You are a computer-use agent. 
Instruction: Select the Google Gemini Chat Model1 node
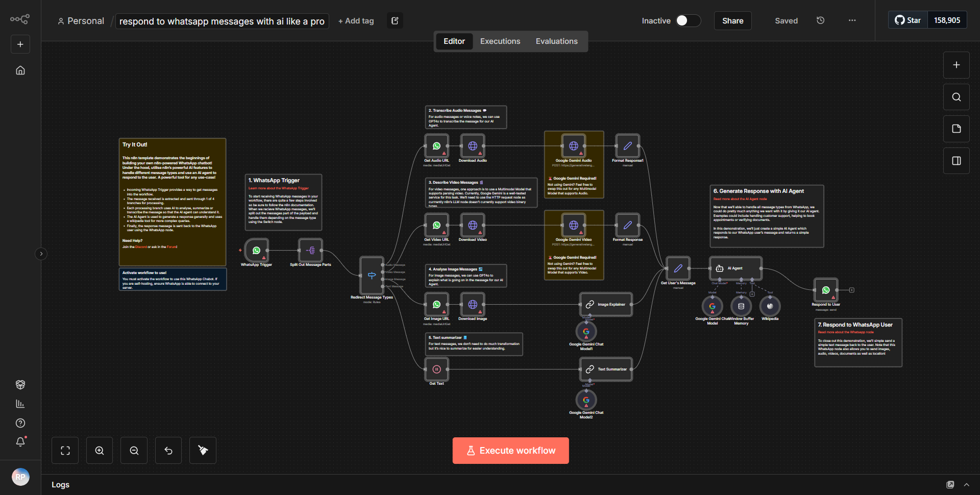586,332
